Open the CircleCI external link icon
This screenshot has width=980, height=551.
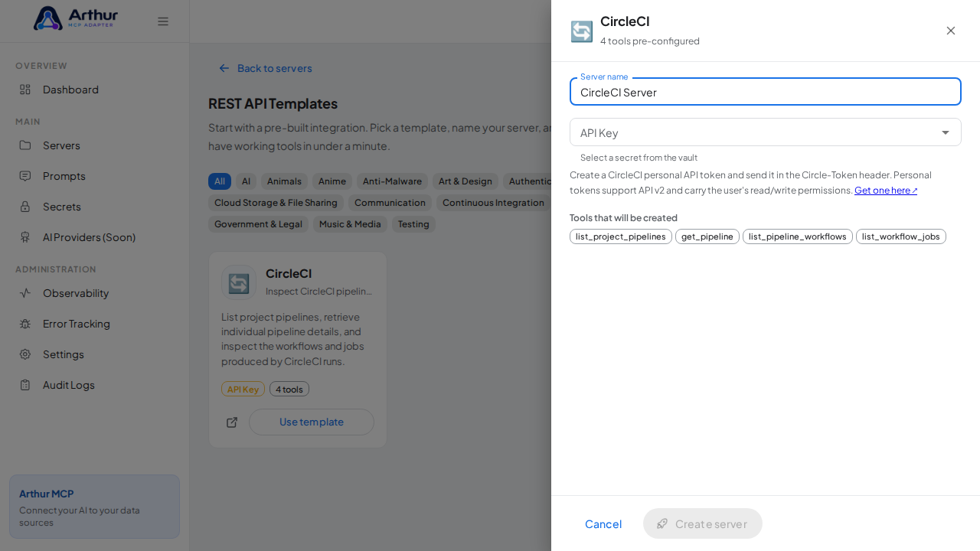tap(232, 422)
